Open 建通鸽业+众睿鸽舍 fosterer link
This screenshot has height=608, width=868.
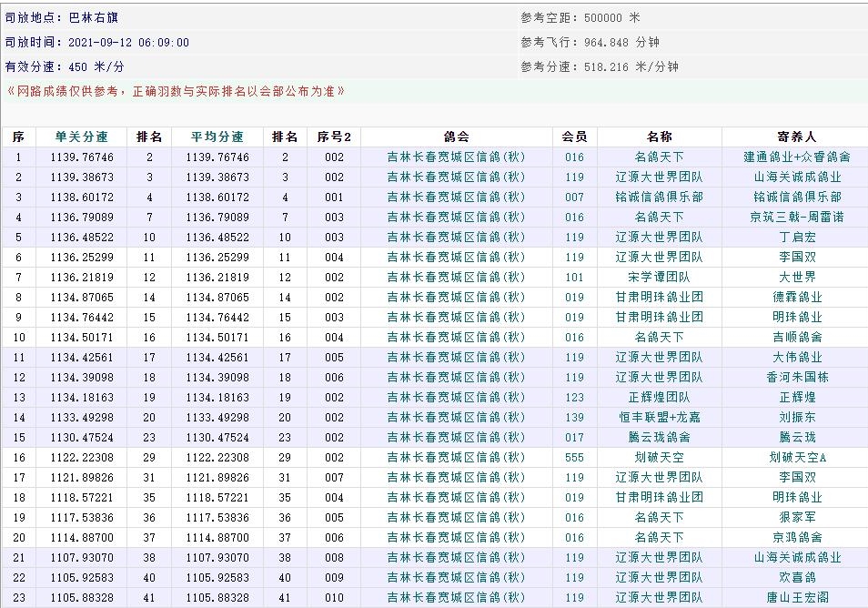tap(797, 157)
